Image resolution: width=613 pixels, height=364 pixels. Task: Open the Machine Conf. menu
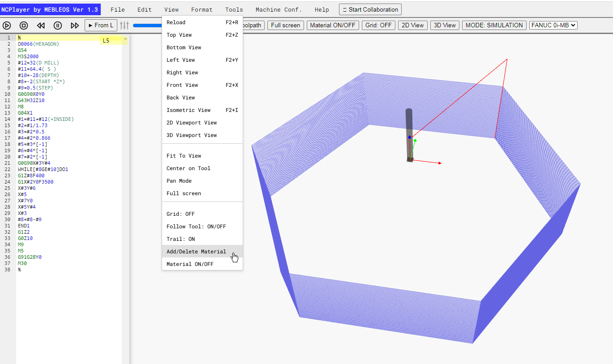tap(279, 9)
